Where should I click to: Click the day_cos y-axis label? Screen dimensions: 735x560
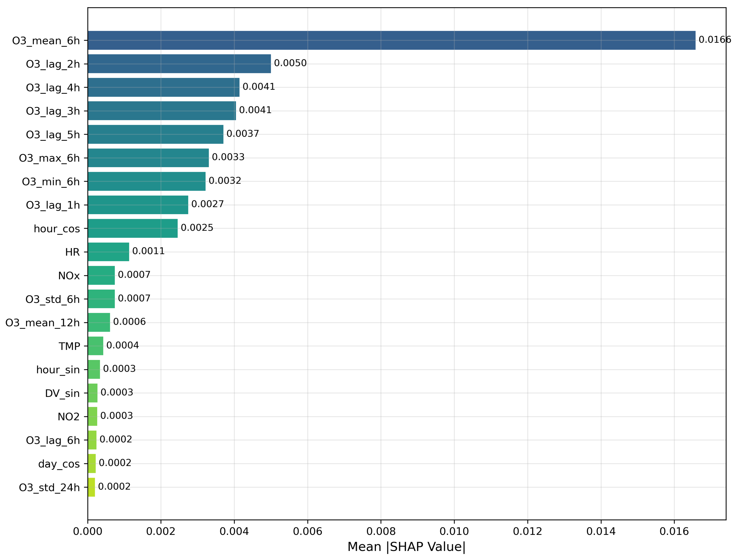[59, 464]
